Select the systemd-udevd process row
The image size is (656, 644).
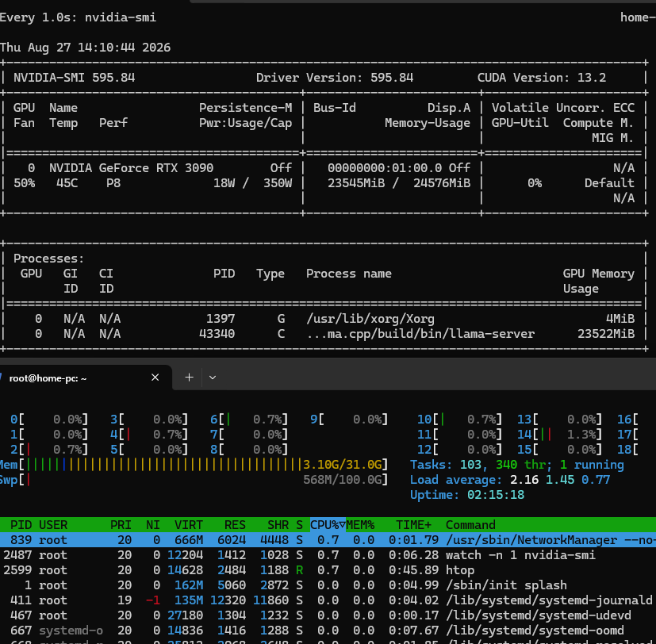pos(328,615)
